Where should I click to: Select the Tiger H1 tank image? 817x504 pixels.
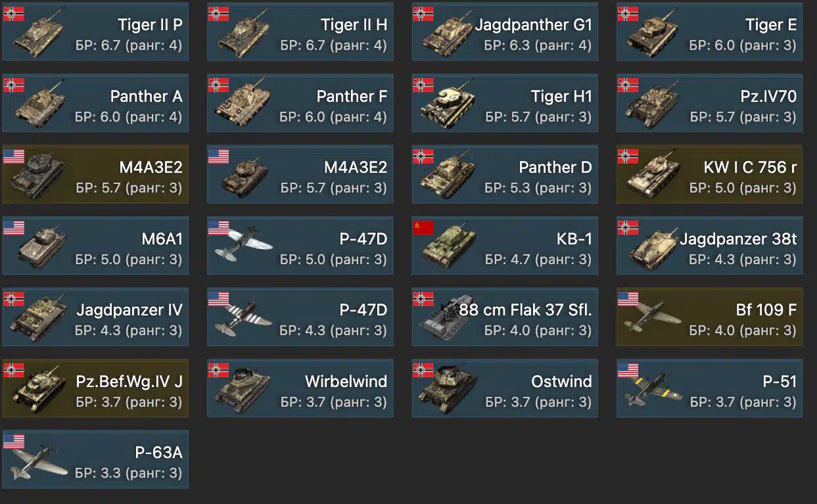[x=448, y=105]
